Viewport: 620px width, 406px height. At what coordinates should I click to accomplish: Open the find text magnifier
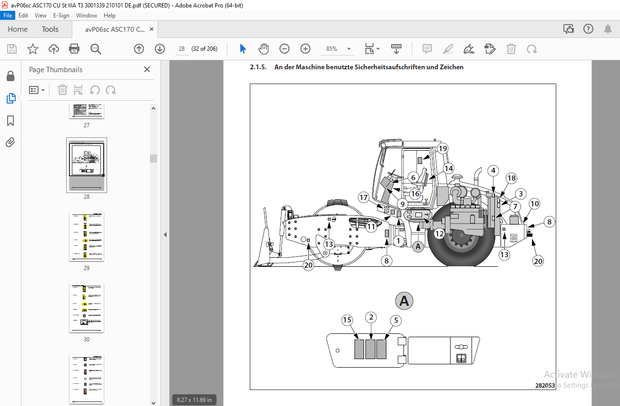click(x=95, y=49)
